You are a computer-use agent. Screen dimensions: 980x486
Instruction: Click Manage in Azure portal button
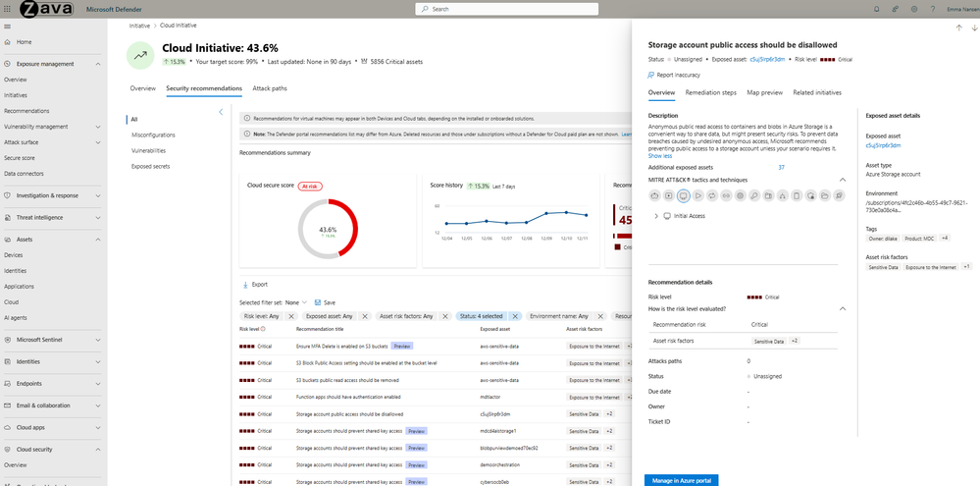pyautogui.click(x=681, y=480)
